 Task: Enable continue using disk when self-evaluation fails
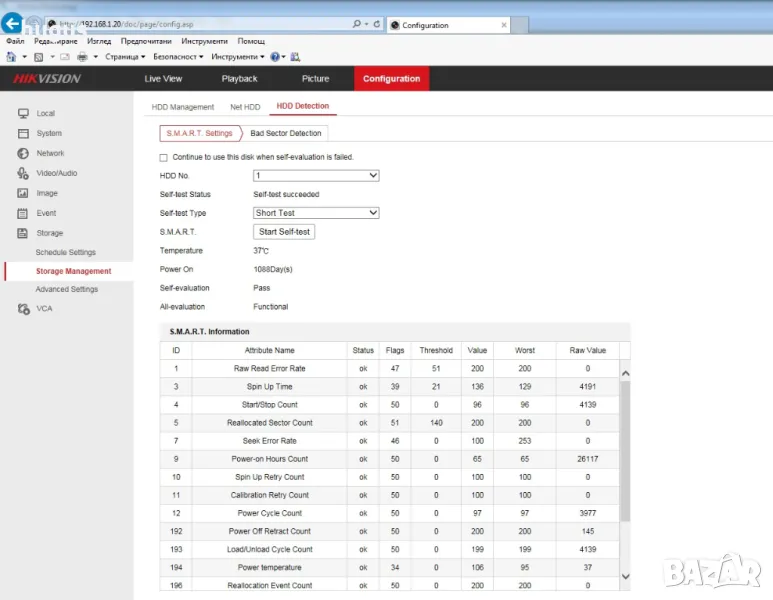click(164, 157)
